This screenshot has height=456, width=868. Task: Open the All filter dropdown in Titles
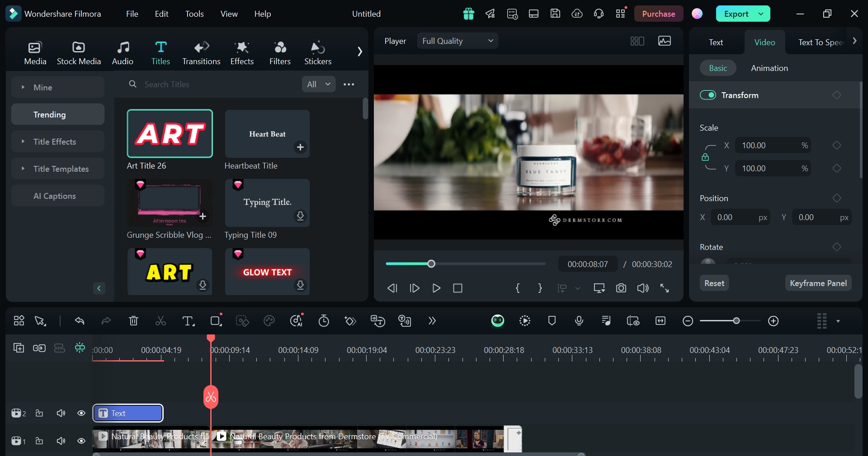point(319,84)
